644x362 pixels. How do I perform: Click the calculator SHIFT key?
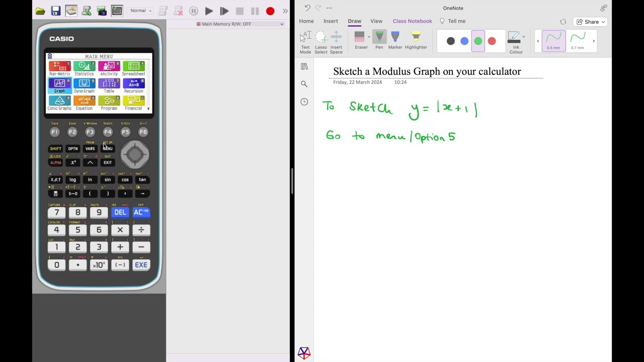[55, 148]
